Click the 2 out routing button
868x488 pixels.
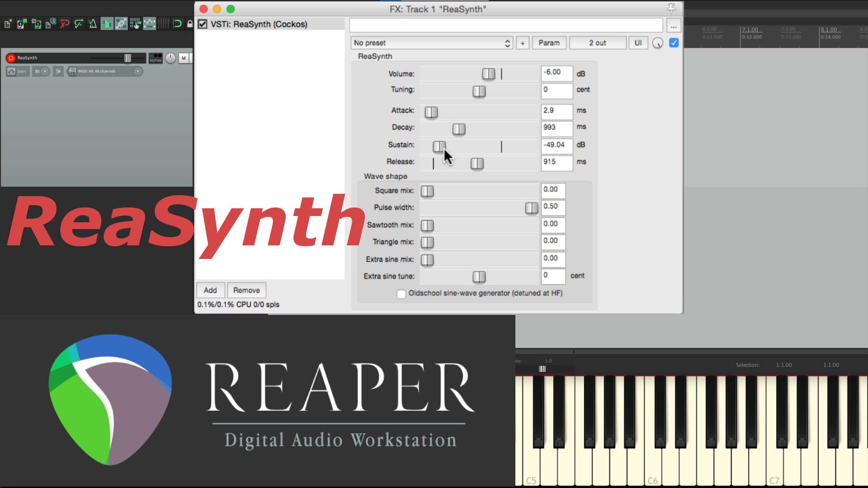598,43
